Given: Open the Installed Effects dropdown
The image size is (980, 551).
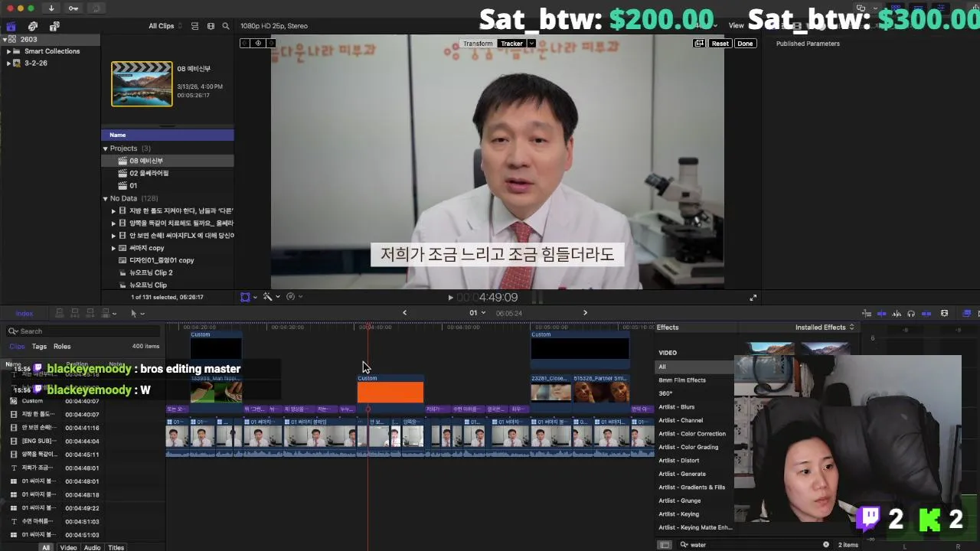Looking at the screenshot, I should pos(825,328).
